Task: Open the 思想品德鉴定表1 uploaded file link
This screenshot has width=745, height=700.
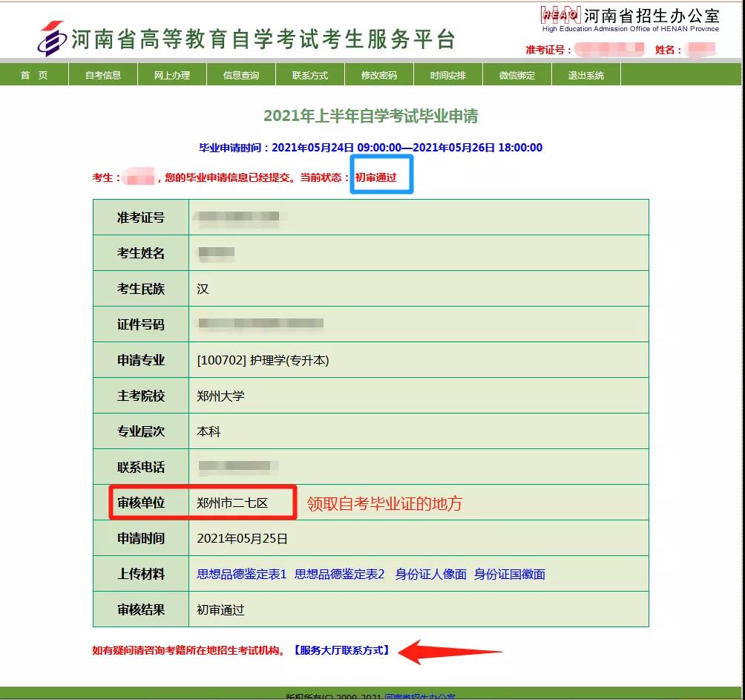Action: (x=241, y=574)
